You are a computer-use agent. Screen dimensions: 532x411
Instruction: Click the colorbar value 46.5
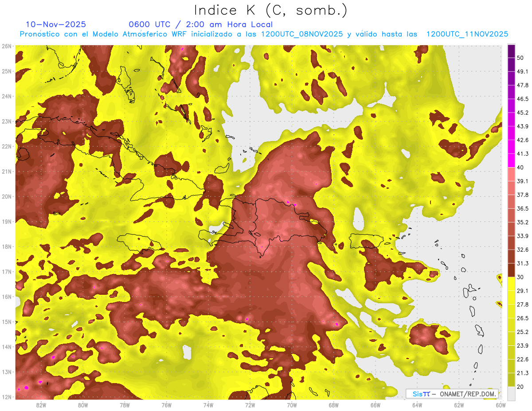[x=522, y=99]
